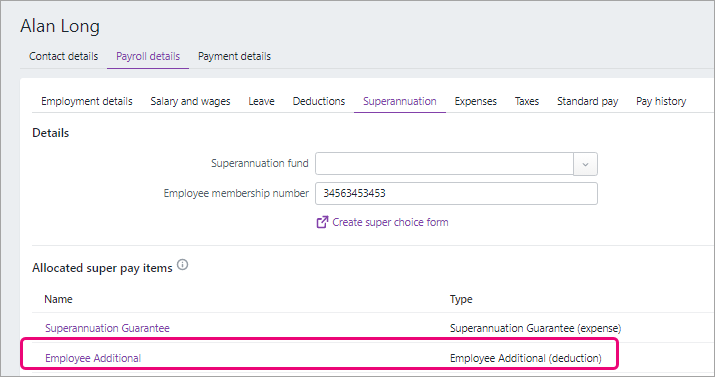Screen dimensions: 715x377
Task: Select the Superannuation tab
Action: pyautogui.click(x=399, y=101)
